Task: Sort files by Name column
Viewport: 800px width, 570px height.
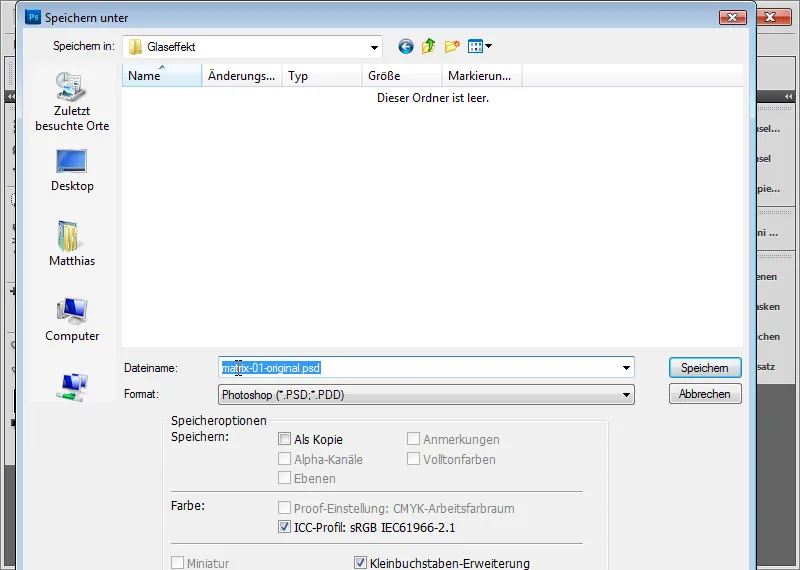Action: point(162,76)
